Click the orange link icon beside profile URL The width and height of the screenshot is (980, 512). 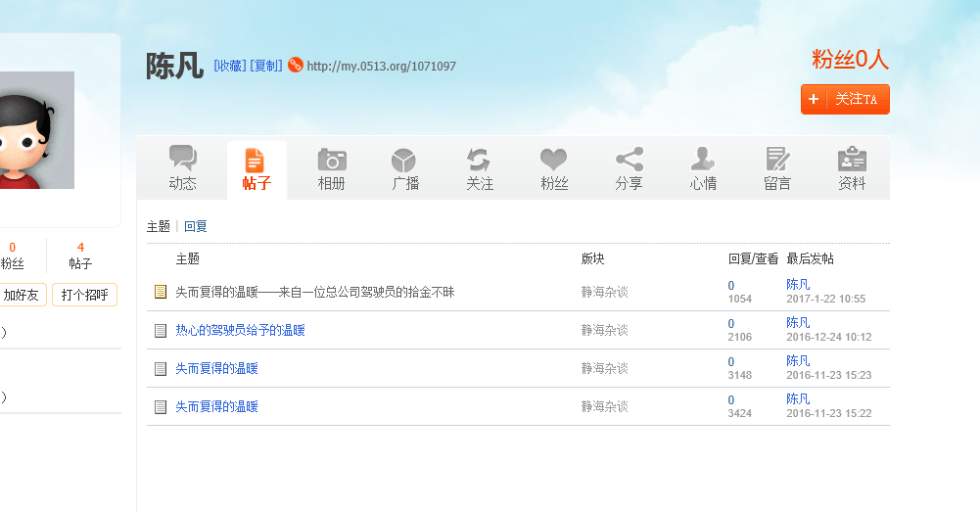[x=295, y=66]
